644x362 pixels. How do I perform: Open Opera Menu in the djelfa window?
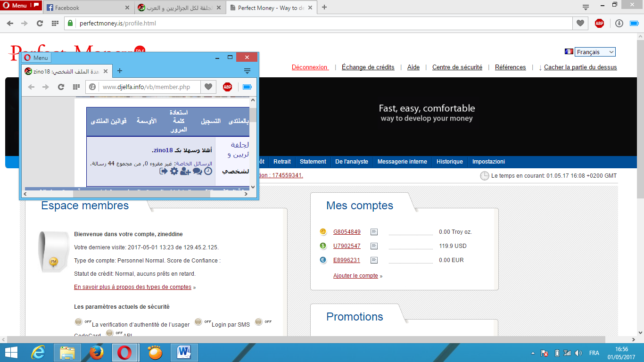(x=37, y=58)
